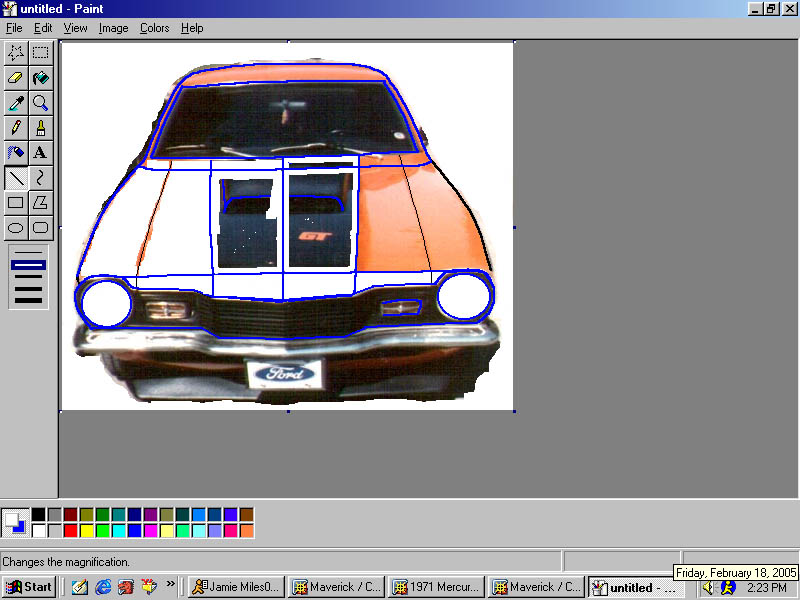Open the volume speaker tray icon
800x600 pixels.
[x=708, y=588]
